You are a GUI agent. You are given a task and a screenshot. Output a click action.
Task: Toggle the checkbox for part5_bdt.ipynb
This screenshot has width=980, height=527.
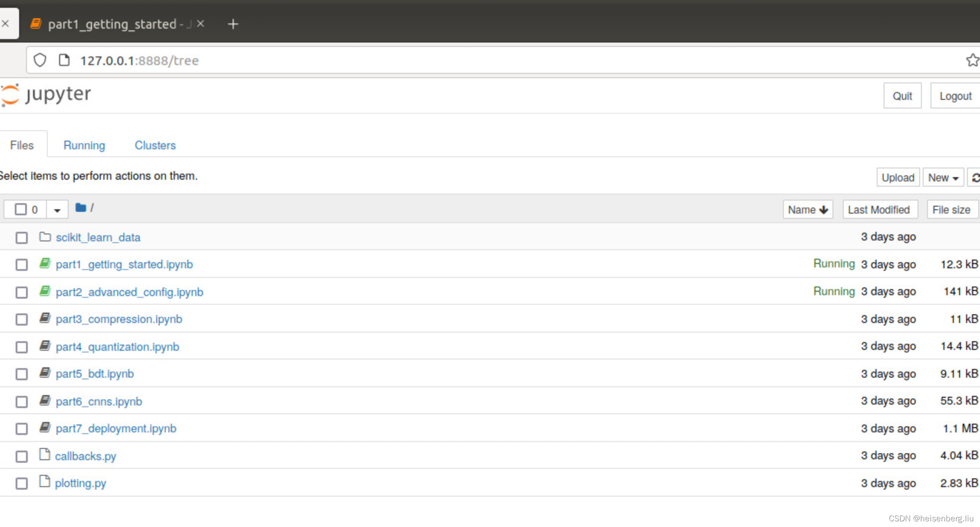[x=21, y=374]
